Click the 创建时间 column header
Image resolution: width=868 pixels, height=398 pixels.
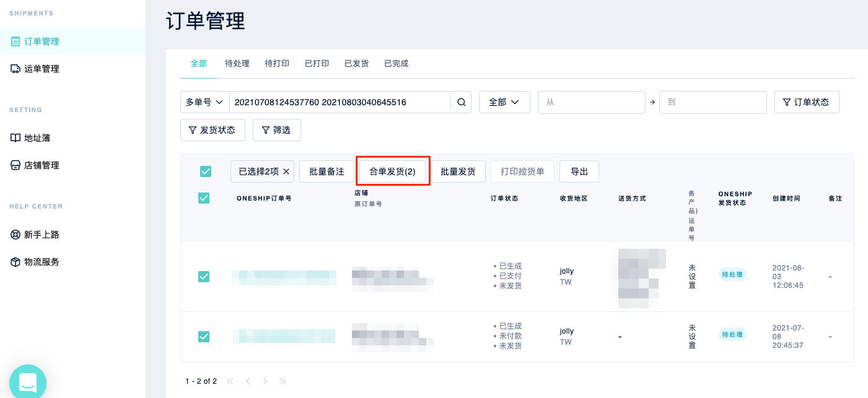(786, 199)
